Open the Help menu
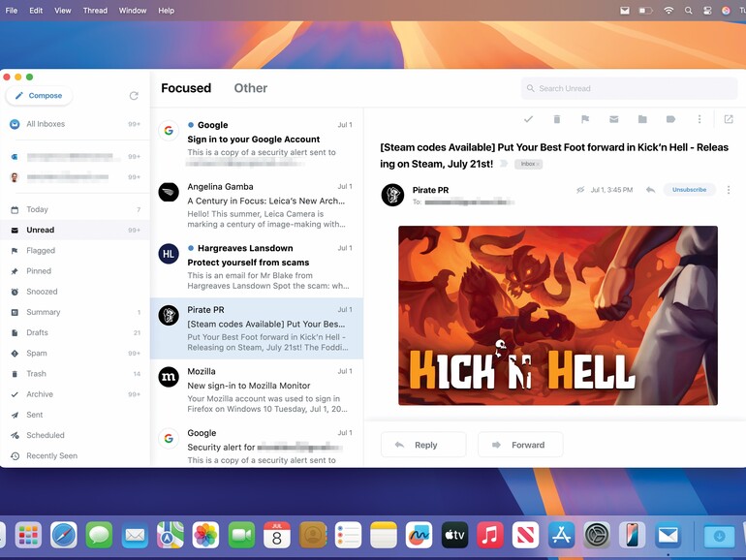The width and height of the screenshot is (746, 560). pyautogui.click(x=166, y=11)
